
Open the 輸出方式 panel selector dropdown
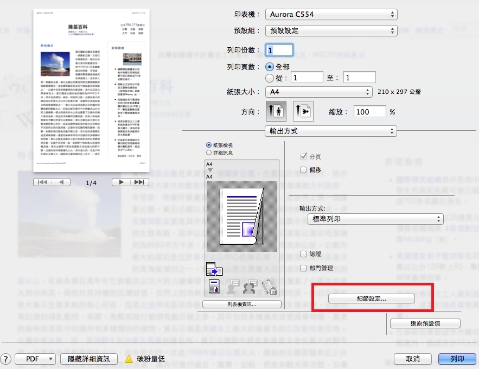click(x=330, y=131)
